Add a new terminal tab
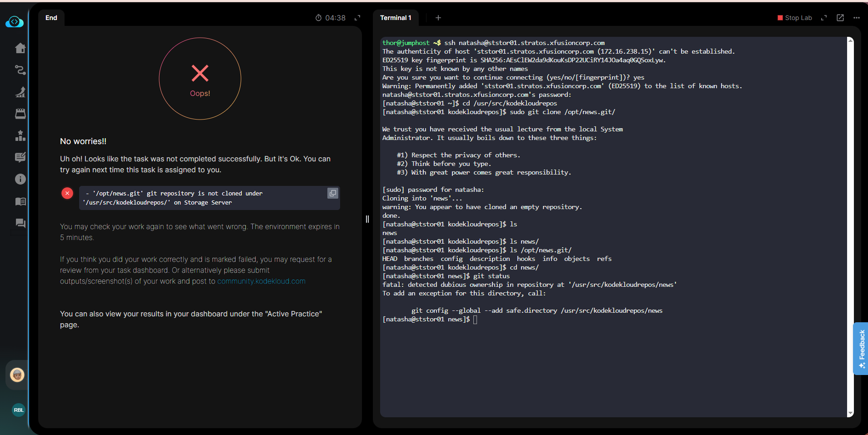Viewport: 868px width, 435px height. [438, 18]
